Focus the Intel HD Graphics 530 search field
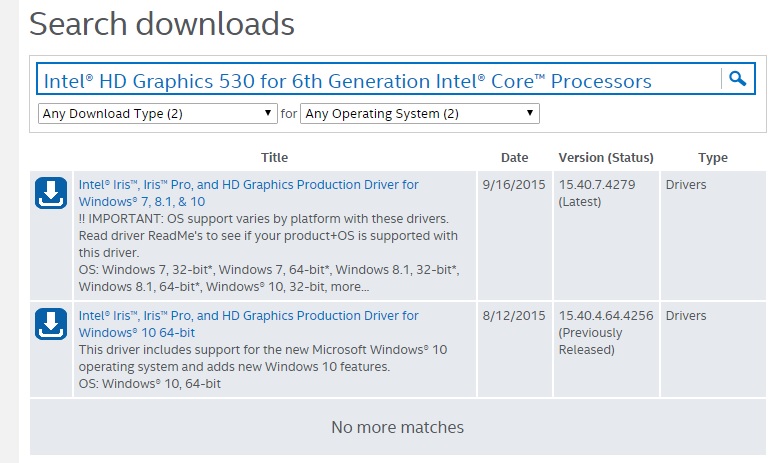 378,80
